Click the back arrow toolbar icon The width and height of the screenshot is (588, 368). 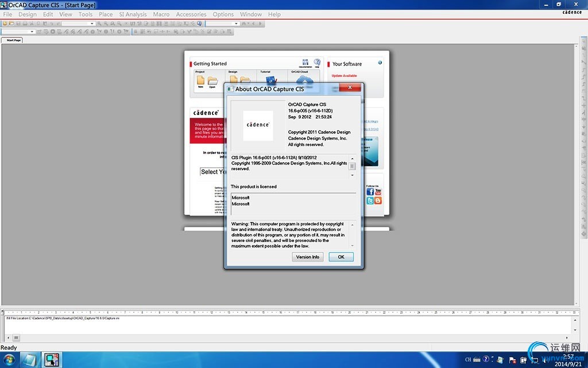point(253,23)
